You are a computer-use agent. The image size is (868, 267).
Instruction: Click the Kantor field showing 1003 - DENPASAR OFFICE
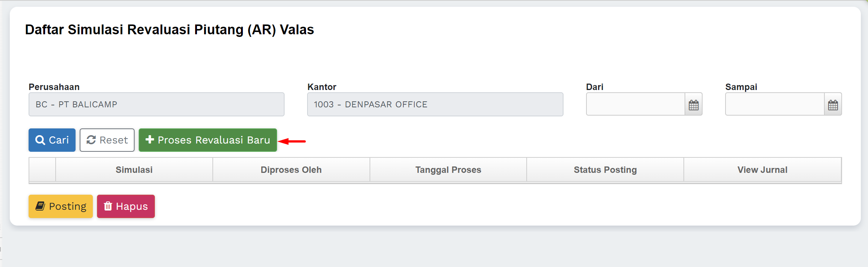[435, 104]
